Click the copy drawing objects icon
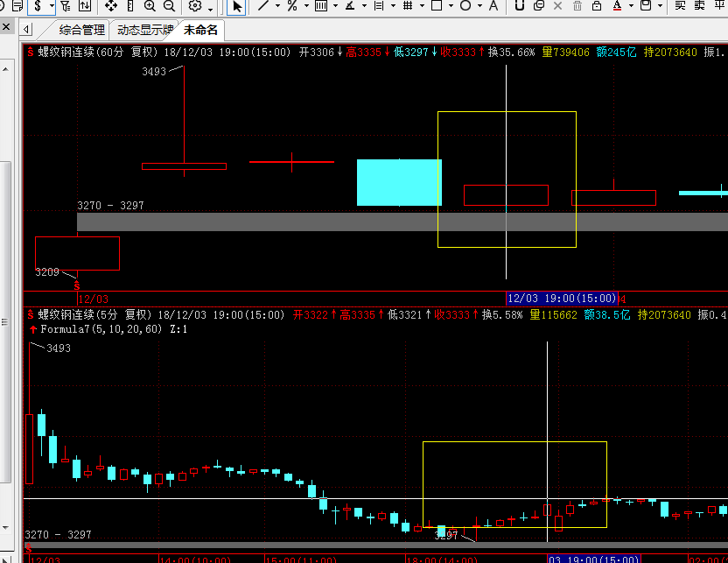Screen dimensions: 728x563 click(x=539, y=5)
